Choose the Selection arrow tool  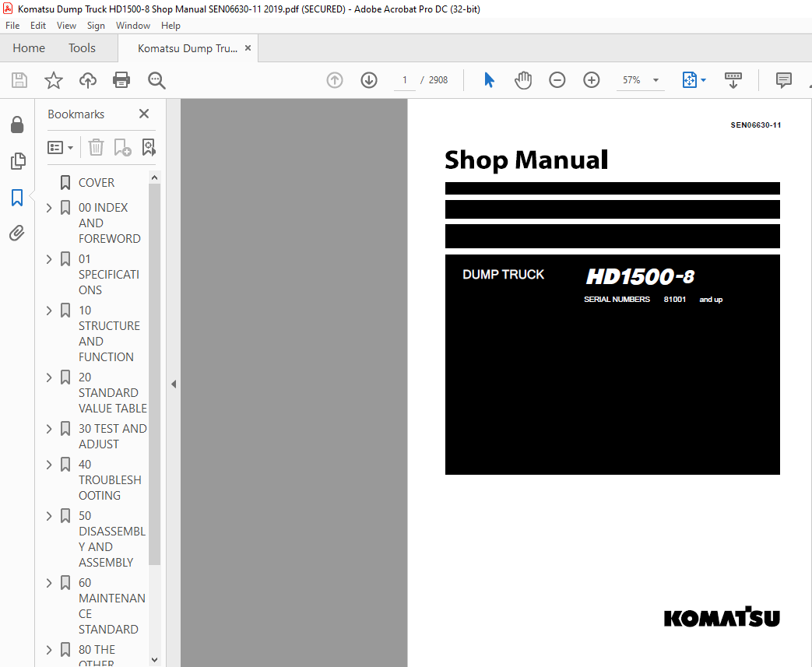click(489, 80)
